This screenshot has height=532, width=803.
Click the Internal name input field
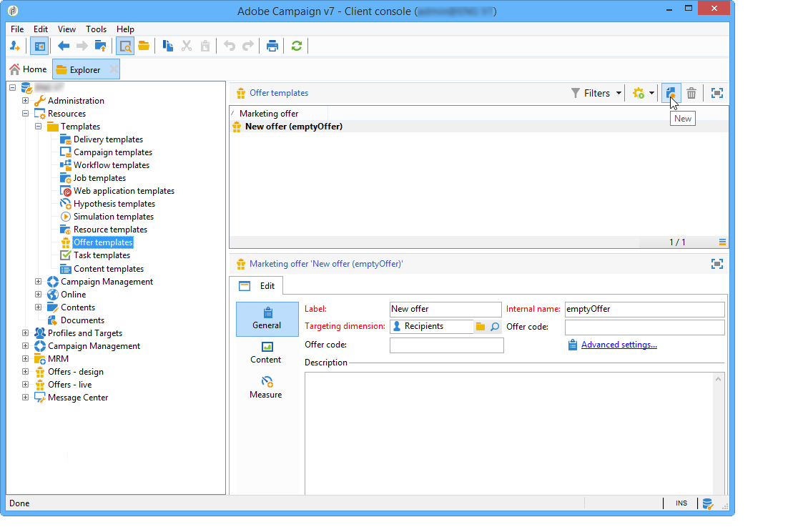coord(644,309)
